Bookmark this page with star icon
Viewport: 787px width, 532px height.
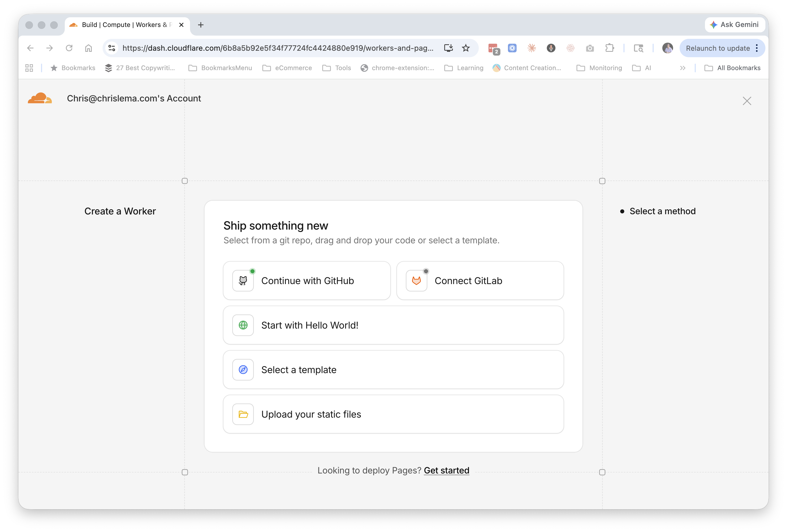point(466,48)
